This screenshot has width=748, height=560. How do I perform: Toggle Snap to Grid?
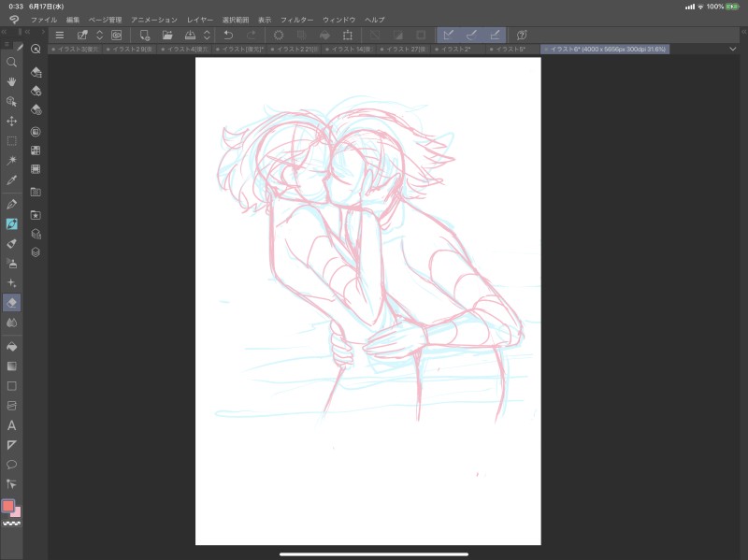click(x=495, y=35)
